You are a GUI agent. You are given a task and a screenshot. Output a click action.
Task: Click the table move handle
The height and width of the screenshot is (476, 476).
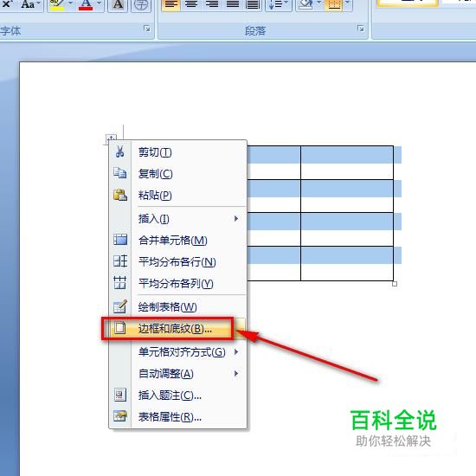pyautogui.click(x=111, y=138)
